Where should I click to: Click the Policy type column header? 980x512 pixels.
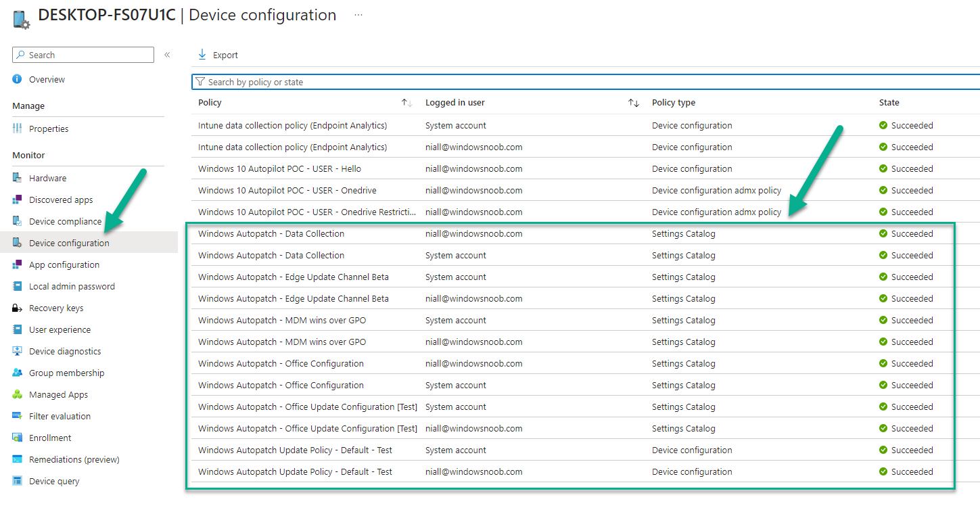674,103
